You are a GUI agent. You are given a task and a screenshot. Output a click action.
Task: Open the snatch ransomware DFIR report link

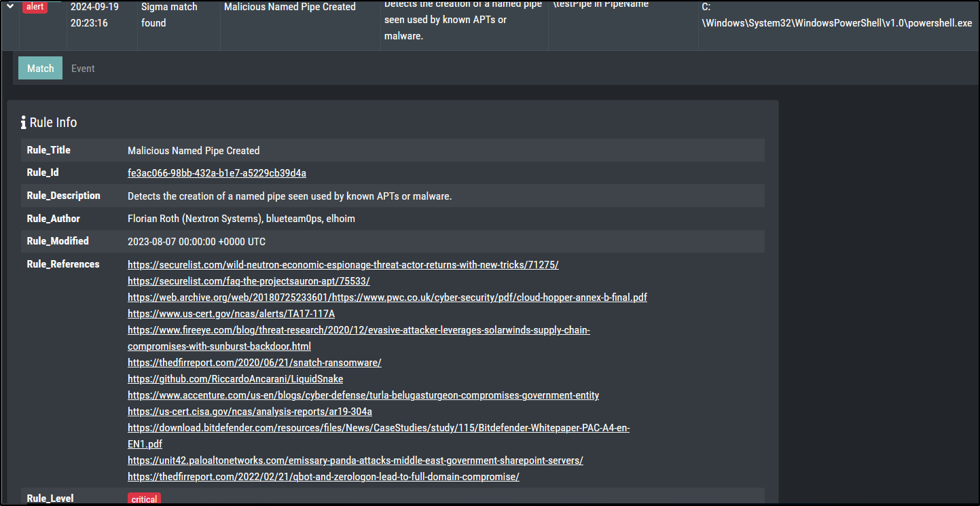[255, 362]
